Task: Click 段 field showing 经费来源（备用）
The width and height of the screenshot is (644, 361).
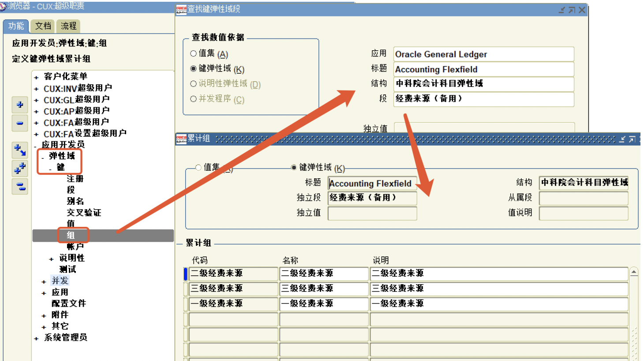Action: 484,99
